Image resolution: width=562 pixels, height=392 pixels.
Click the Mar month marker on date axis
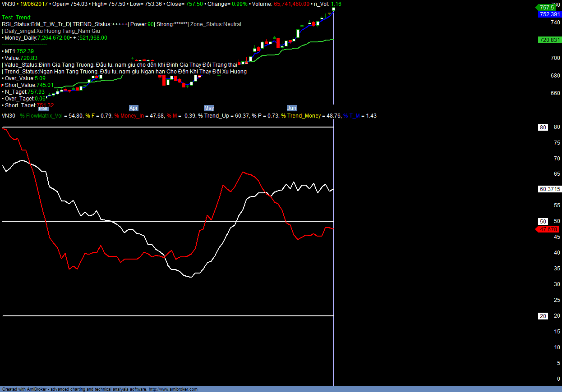point(43,108)
